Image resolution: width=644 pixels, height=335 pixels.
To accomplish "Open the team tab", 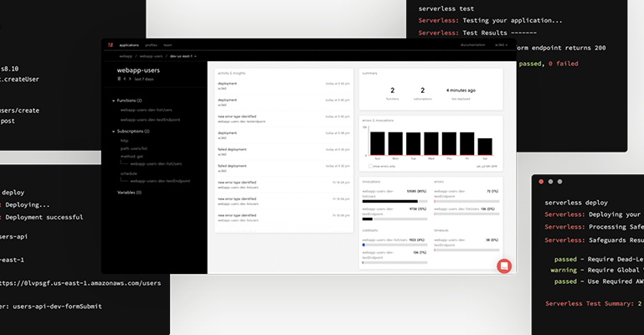I will (x=167, y=44).
